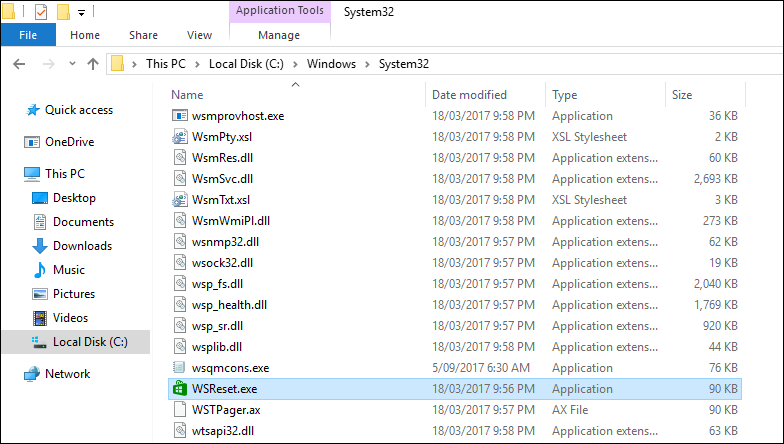Click the Properties icon in quick access toolbar
784x444 pixels.
41,12
